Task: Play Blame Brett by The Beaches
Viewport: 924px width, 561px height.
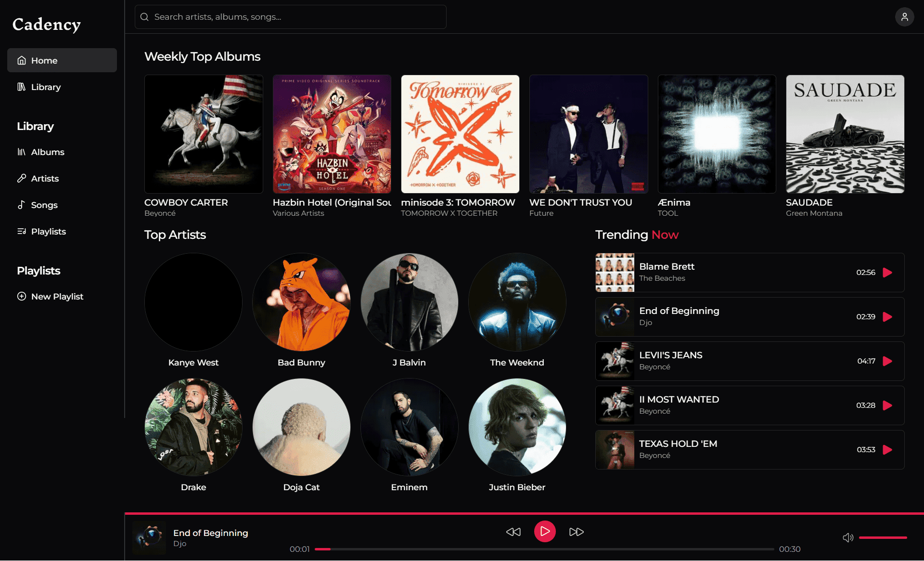Action: [887, 273]
